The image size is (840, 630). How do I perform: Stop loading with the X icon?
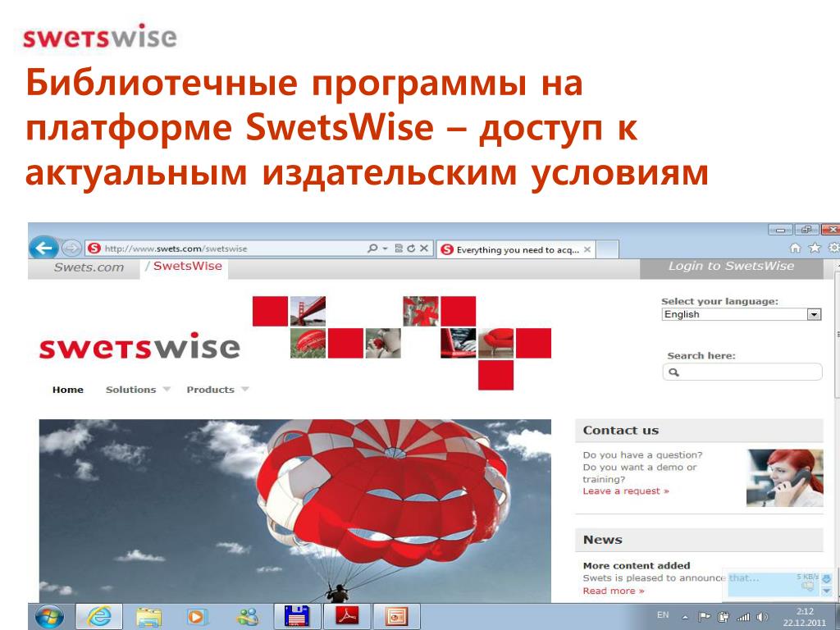424,249
